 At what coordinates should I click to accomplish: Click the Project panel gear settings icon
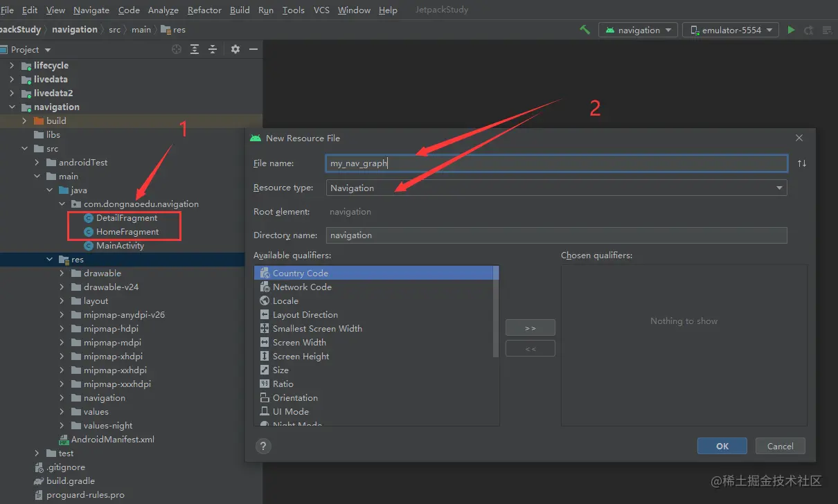click(x=235, y=49)
